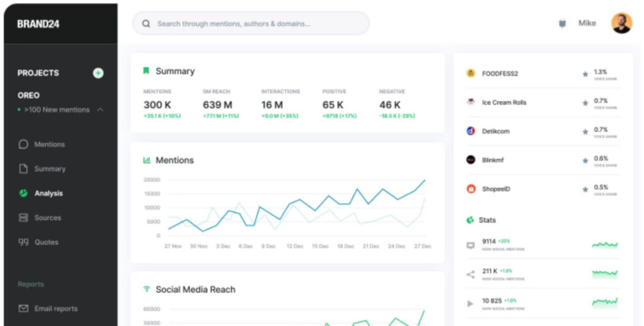Select Analysis in the sidebar

tap(48, 193)
